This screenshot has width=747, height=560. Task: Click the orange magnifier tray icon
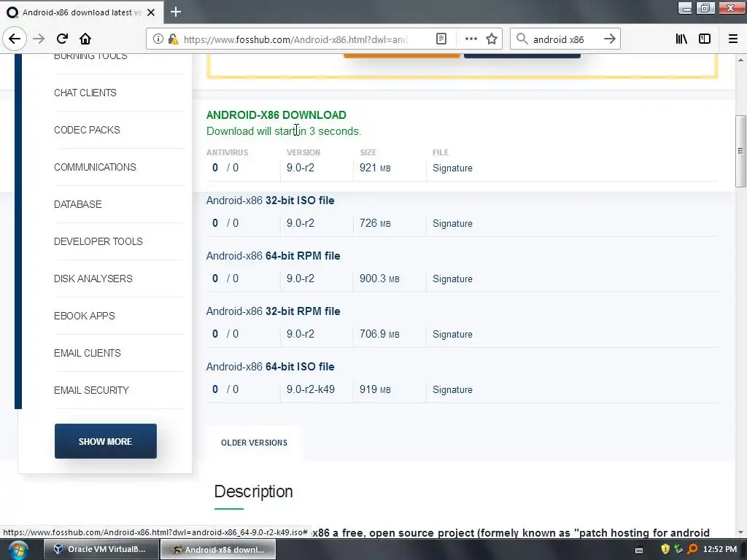tap(692, 550)
